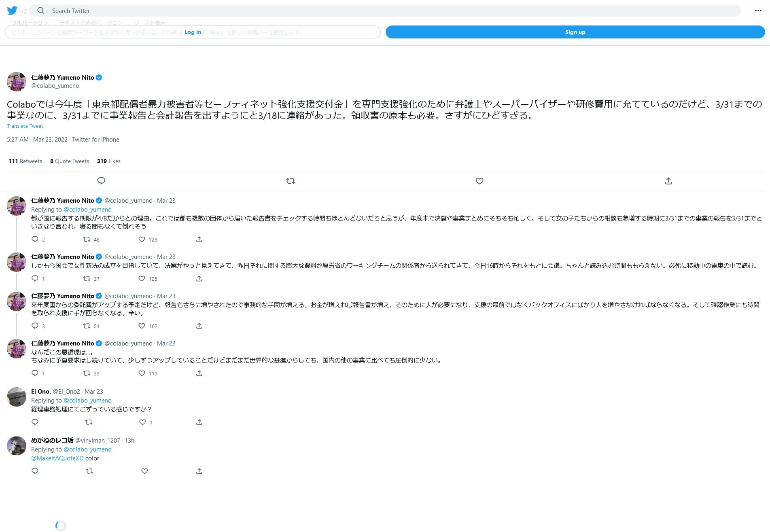This screenshot has width=770, height=532.
Task: Retweet the reply with 54 retweets
Action: [87, 326]
